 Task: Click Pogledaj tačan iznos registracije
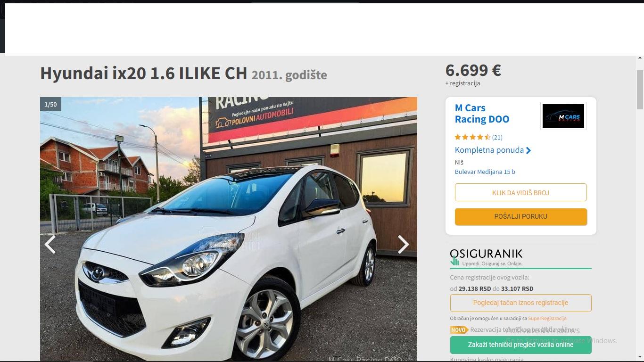tap(520, 303)
